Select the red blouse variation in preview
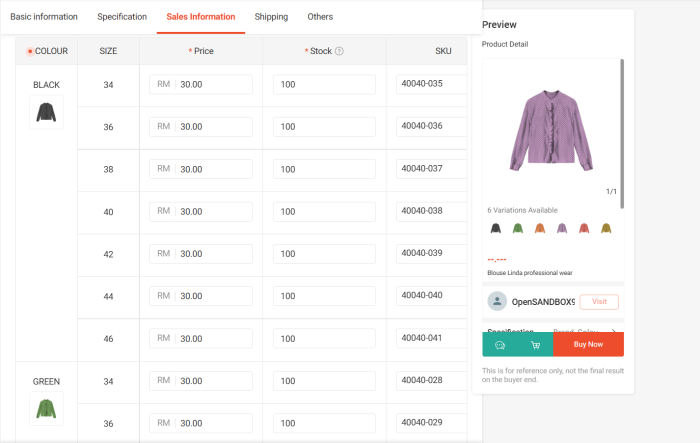The height and width of the screenshot is (443, 700). pyautogui.click(x=584, y=229)
